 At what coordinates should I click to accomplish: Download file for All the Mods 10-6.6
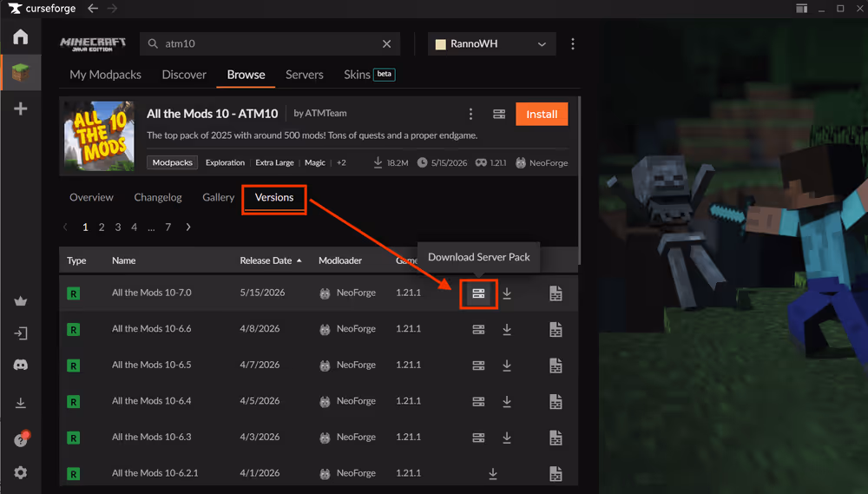pyautogui.click(x=507, y=330)
